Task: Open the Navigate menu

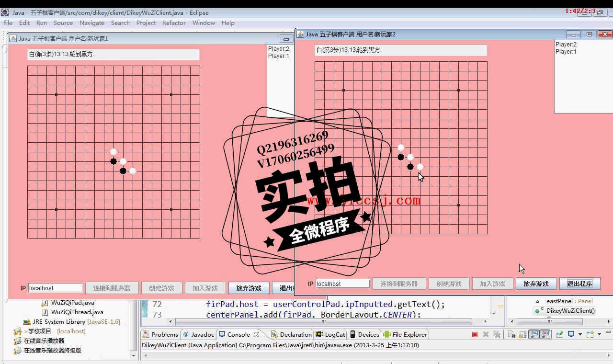Action: [x=92, y=23]
